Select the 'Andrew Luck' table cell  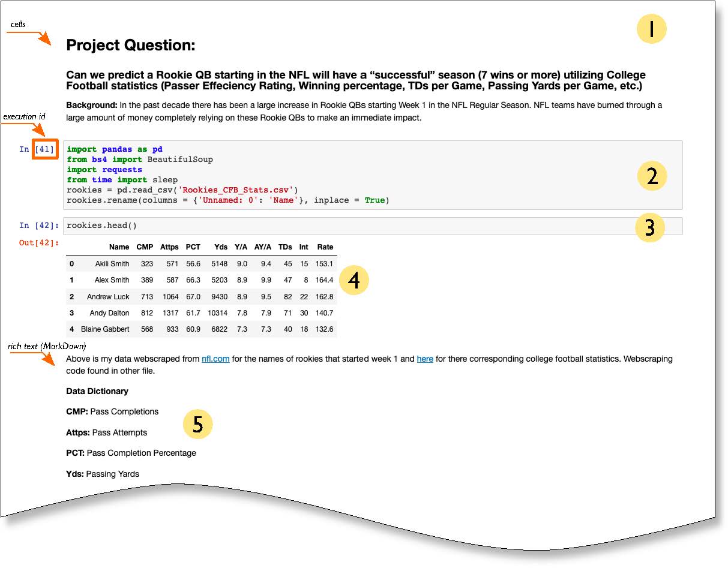point(108,297)
